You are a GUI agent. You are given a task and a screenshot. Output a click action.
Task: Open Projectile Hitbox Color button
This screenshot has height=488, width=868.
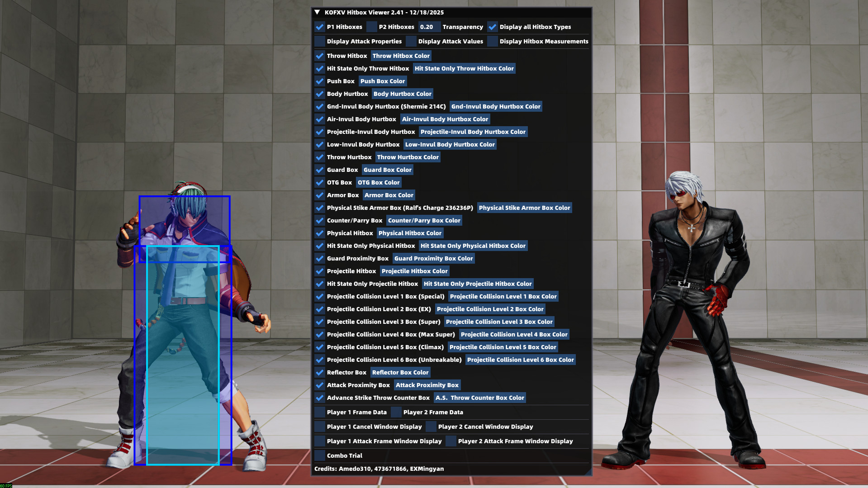point(415,271)
